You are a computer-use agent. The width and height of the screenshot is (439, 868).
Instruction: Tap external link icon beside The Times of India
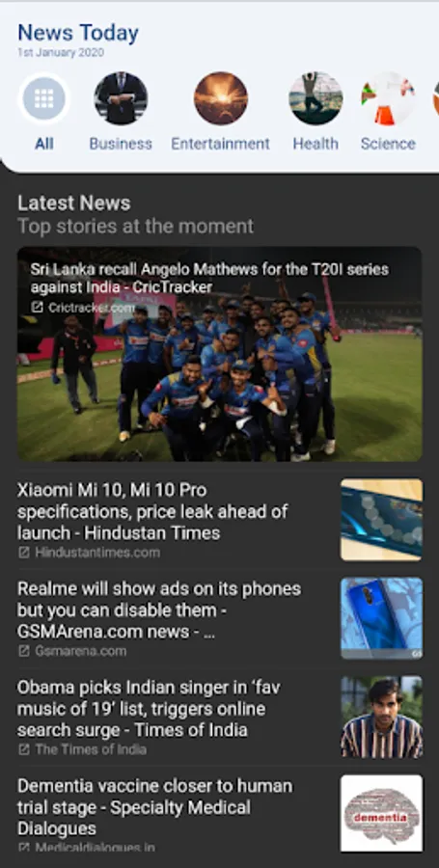[x=24, y=749]
